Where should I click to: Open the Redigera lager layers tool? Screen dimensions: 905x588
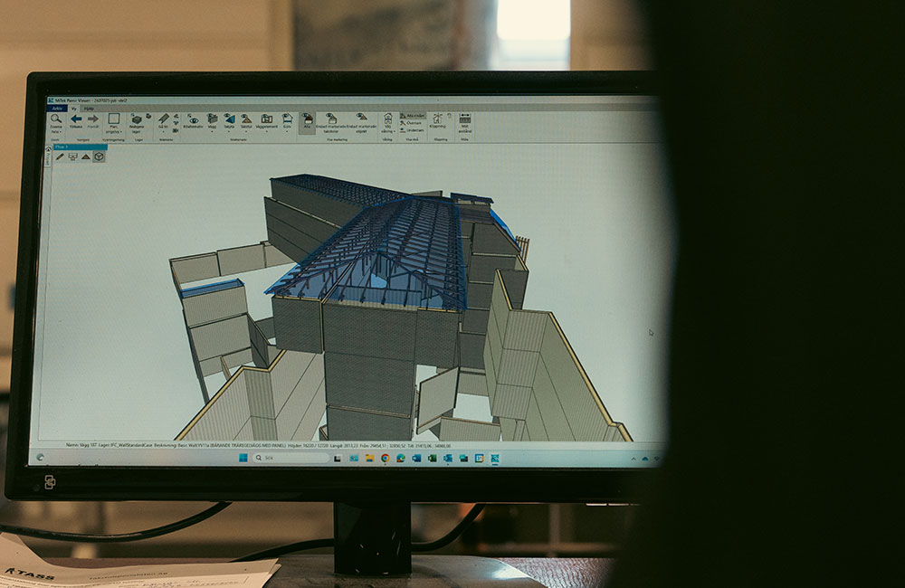[x=137, y=121]
